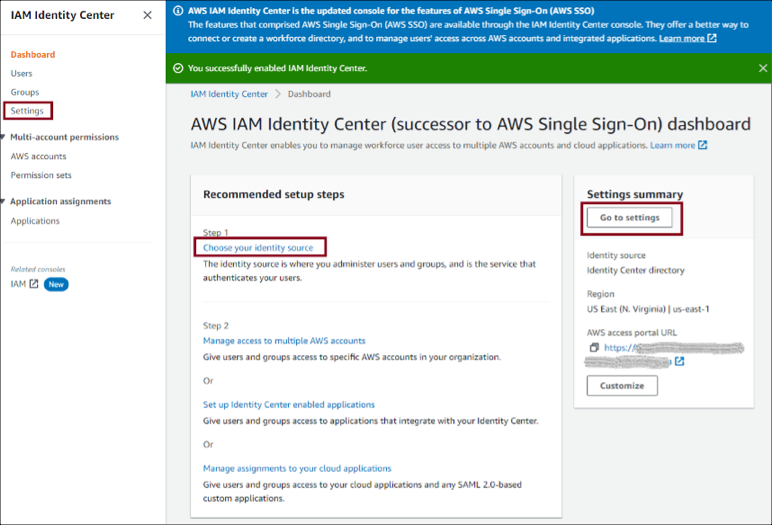Open Permission sets page
The width and height of the screenshot is (772, 525).
tap(40, 175)
